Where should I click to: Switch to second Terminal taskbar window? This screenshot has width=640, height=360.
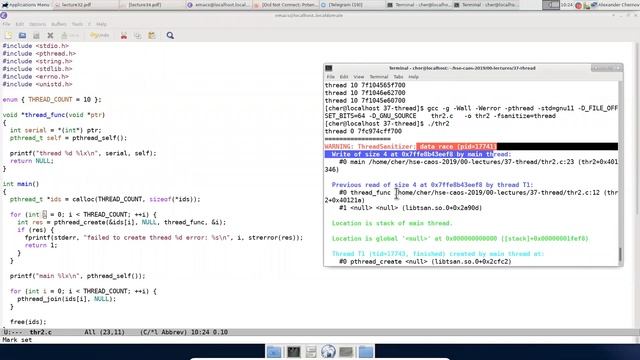(485, 5)
